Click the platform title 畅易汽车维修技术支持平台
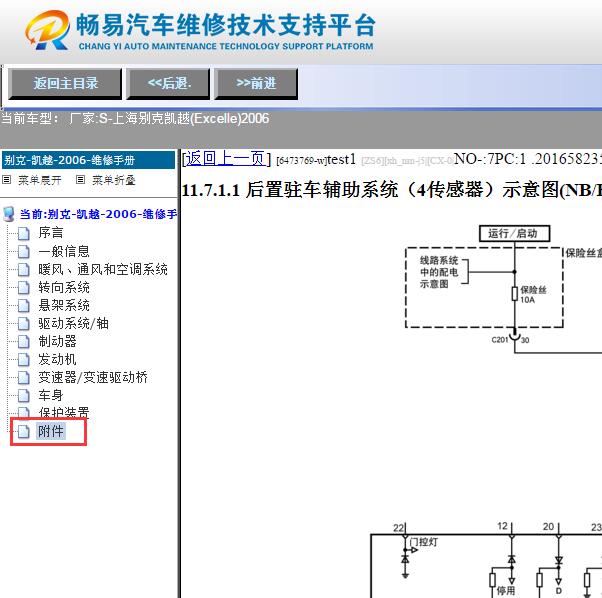This screenshot has width=602, height=598. click(x=225, y=25)
